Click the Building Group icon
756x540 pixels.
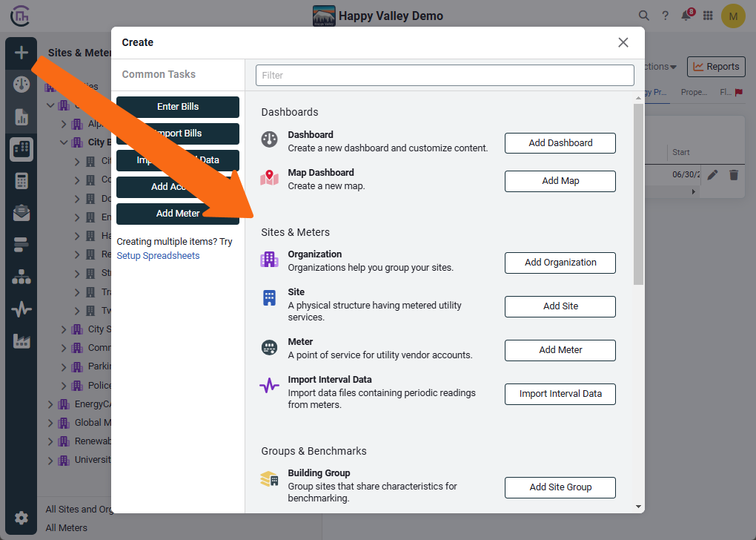click(270, 478)
